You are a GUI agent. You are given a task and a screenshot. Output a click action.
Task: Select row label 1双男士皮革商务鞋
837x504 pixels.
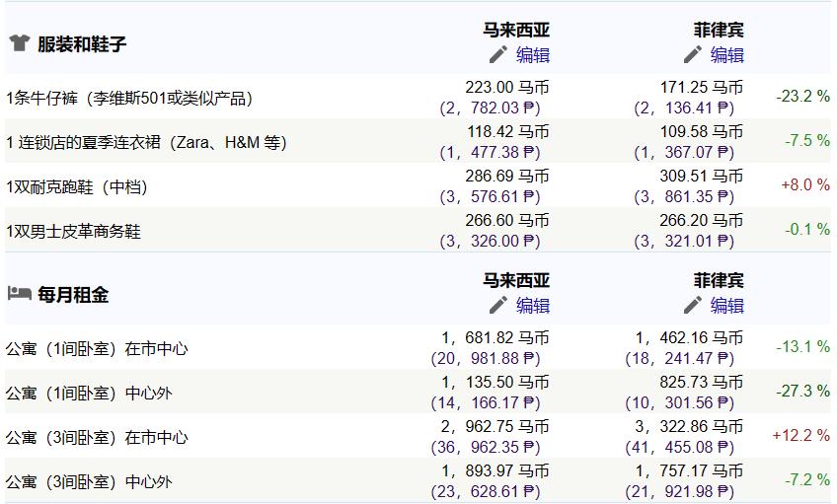pos(73,231)
